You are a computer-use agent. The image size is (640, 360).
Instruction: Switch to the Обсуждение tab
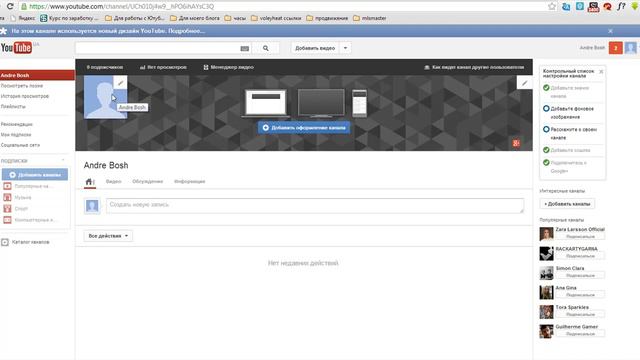(x=147, y=182)
